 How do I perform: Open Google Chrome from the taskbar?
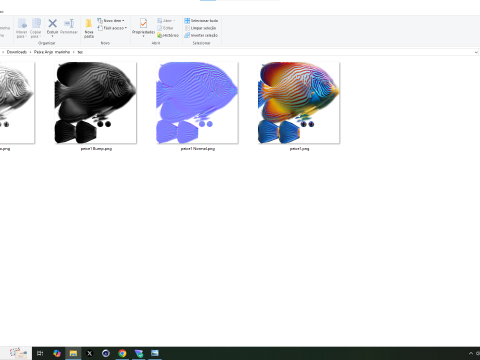point(122,353)
